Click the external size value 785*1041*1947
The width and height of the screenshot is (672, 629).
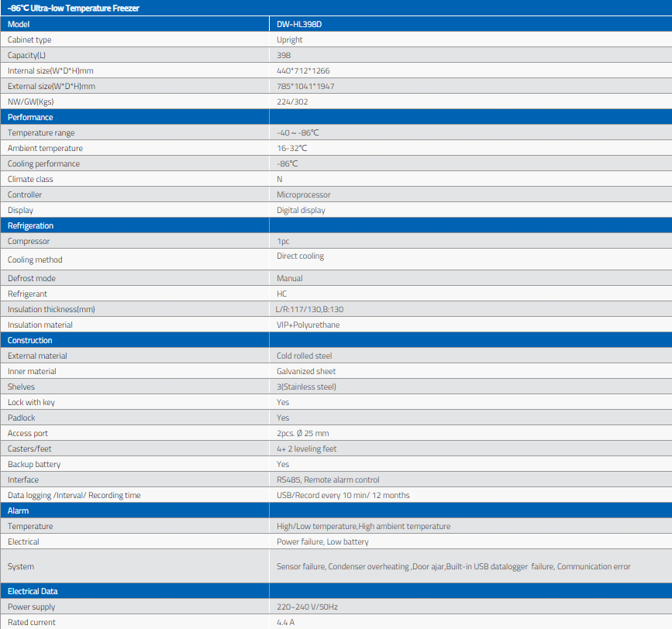tap(305, 86)
